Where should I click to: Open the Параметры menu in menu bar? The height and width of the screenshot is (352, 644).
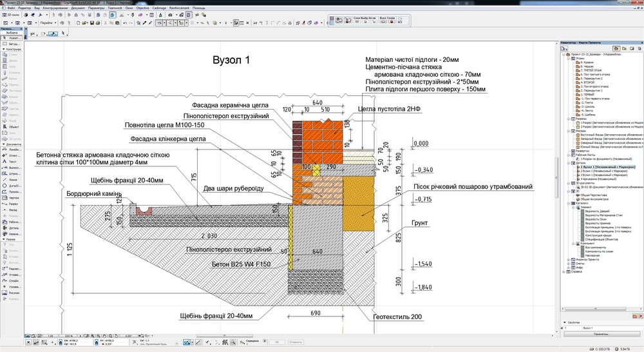(x=96, y=7)
